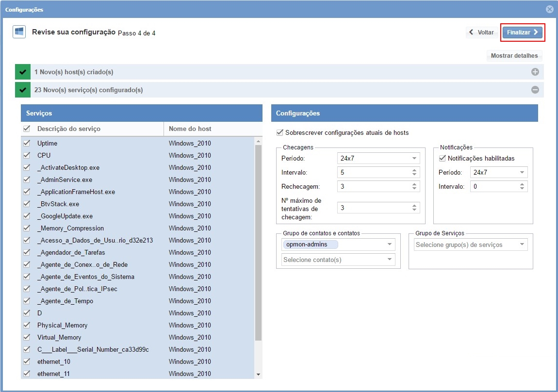Click the Finalizar button
This screenshot has height=392, width=558.
[x=522, y=33]
